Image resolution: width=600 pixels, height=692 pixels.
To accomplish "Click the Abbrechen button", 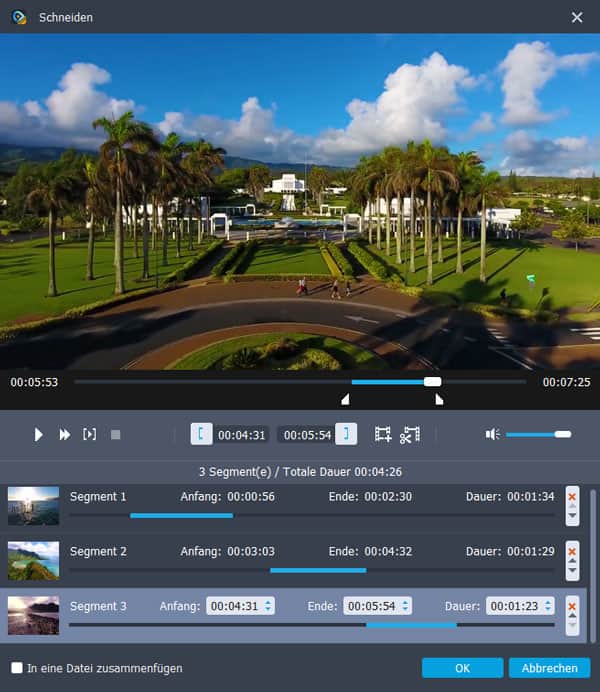I will pyautogui.click(x=550, y=668).
